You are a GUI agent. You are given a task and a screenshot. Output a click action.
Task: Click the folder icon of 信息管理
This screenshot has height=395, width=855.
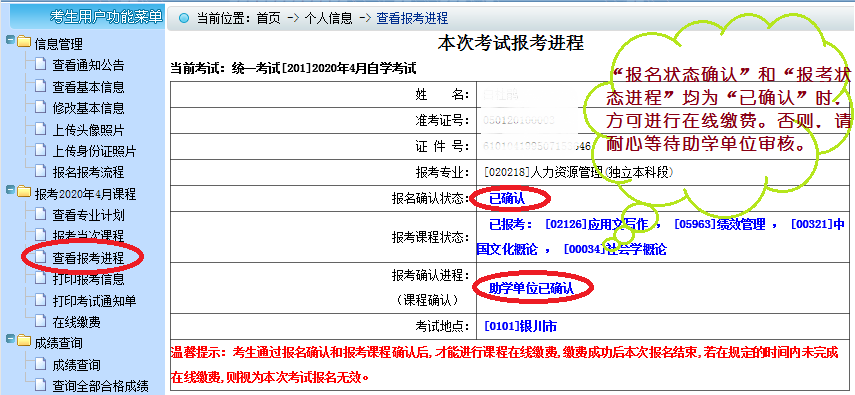tap(23, 41)
